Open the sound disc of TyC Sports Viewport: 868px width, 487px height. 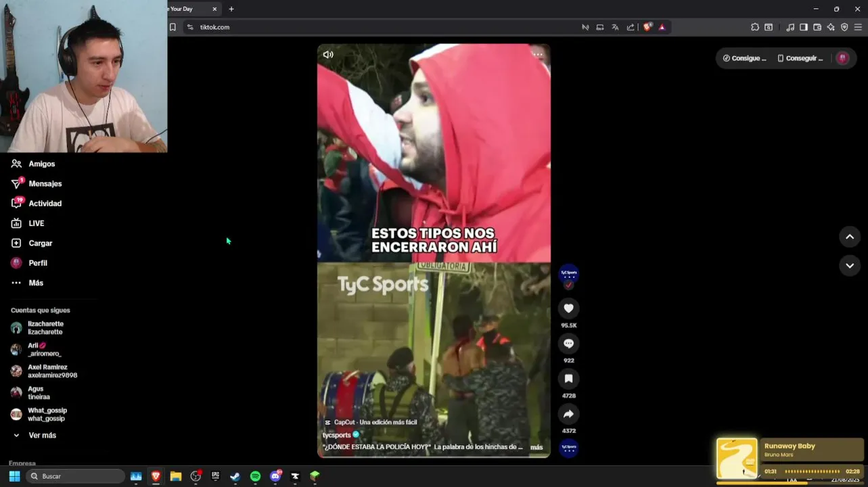pyautogui.click(x=569, y=448)
